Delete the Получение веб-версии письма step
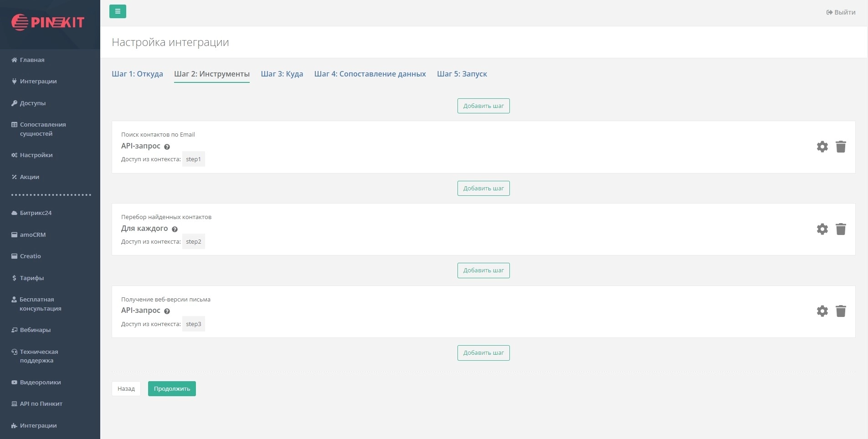The width and height of the screenshot is (868, 439). (841, 311)
